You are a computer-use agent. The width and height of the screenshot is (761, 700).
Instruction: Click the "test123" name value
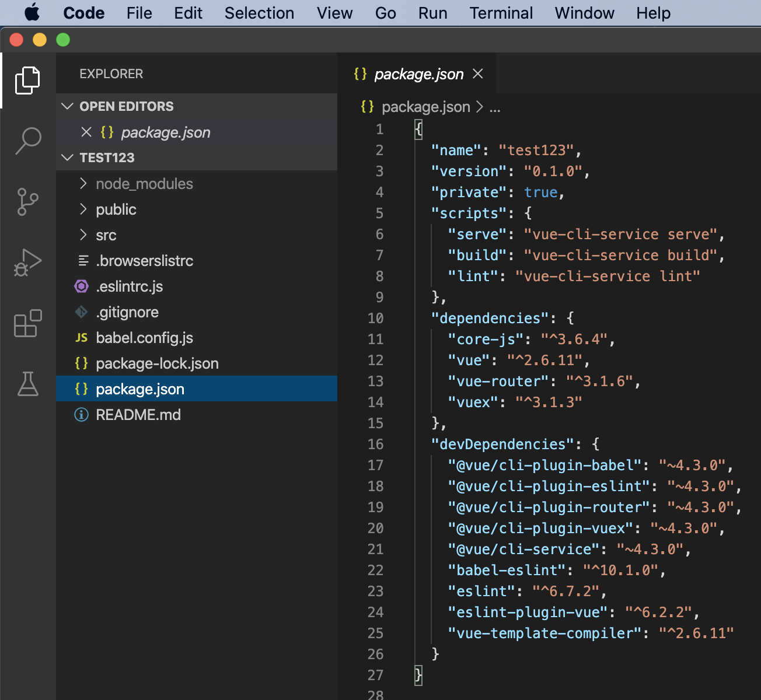(x=536, y=150)
